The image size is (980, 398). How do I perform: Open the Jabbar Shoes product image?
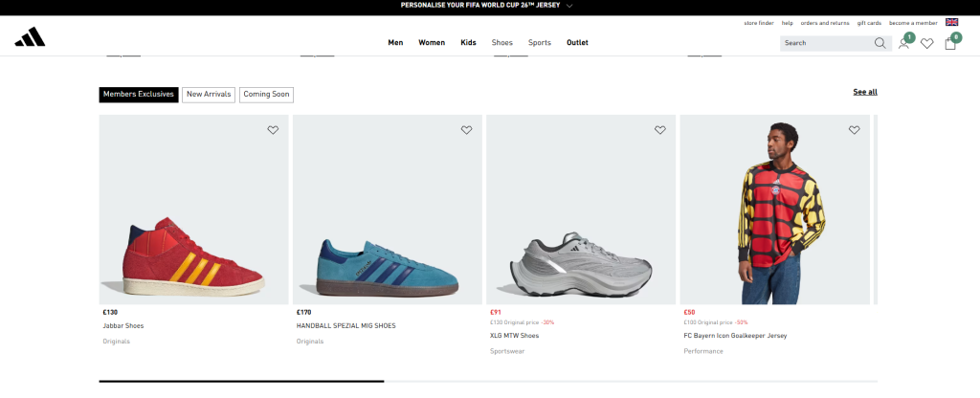pos(193,210)
